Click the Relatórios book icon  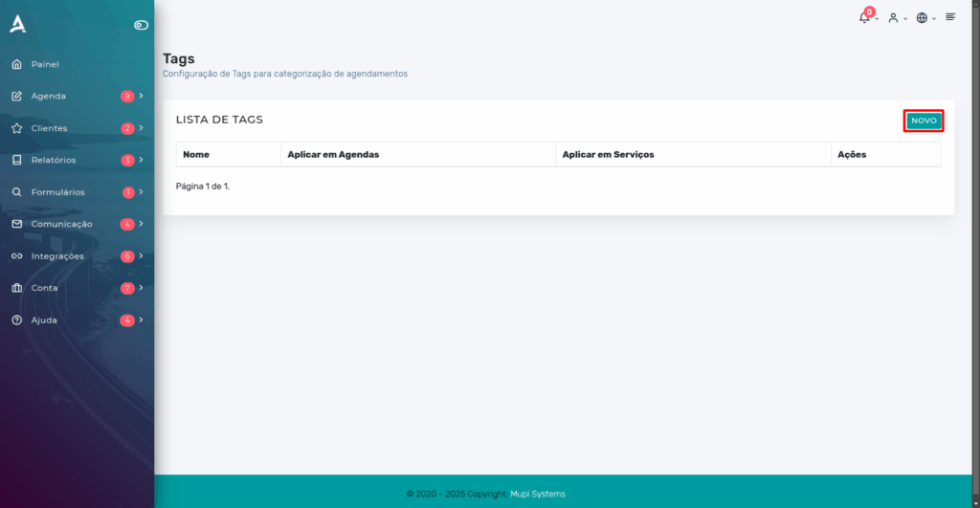click(x=17, y=160)
